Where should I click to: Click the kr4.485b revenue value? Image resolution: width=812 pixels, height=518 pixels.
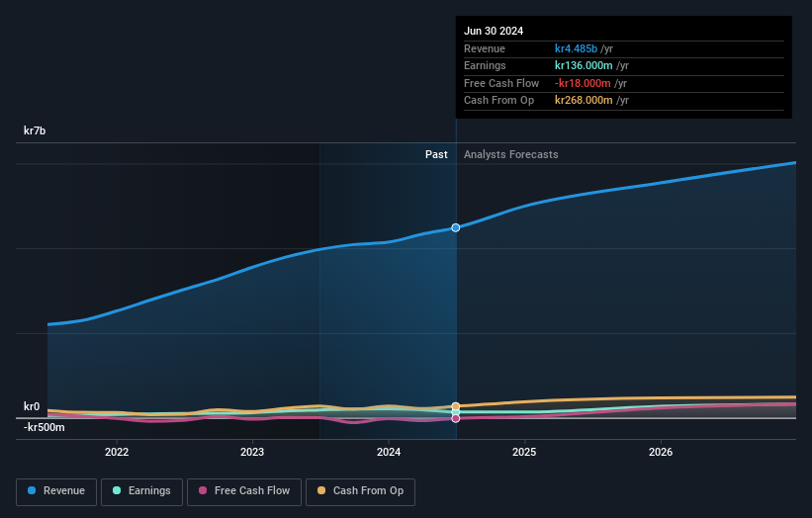click(x=576, y=48)
